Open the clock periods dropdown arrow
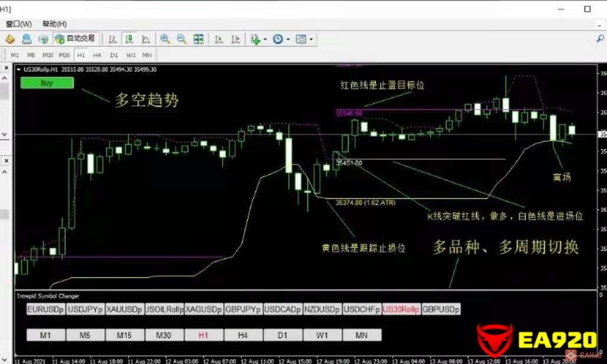The width and height of the screenshot is (607, 364). tap(288, 40)
